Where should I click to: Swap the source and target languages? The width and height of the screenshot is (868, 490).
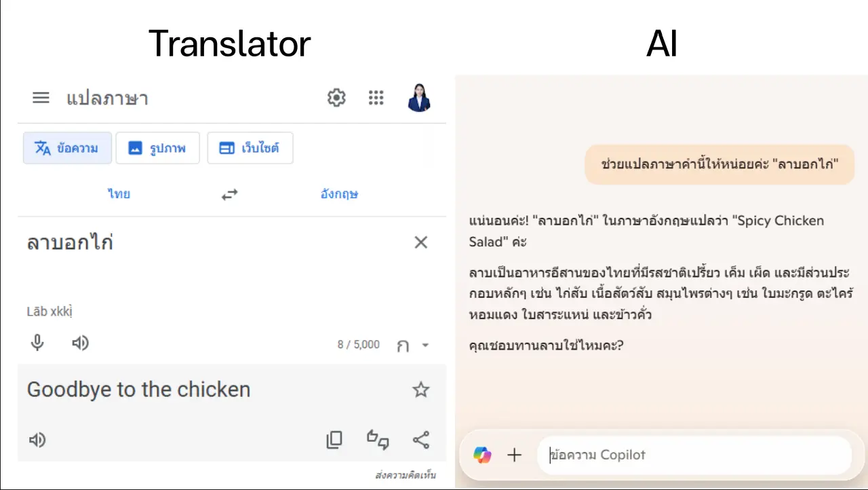(x=230, y=195)
